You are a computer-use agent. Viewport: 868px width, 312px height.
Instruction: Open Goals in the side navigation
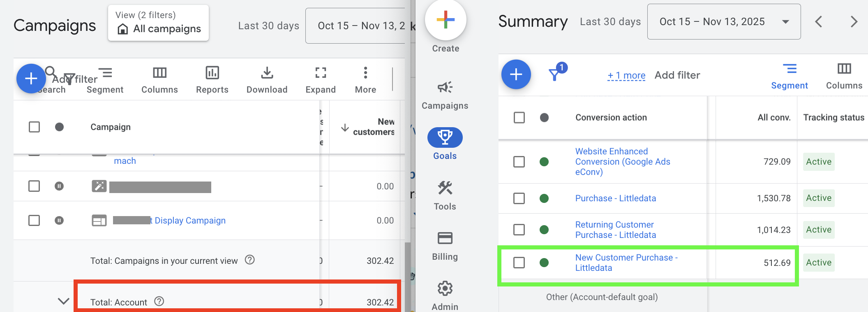tap(445, 144)
